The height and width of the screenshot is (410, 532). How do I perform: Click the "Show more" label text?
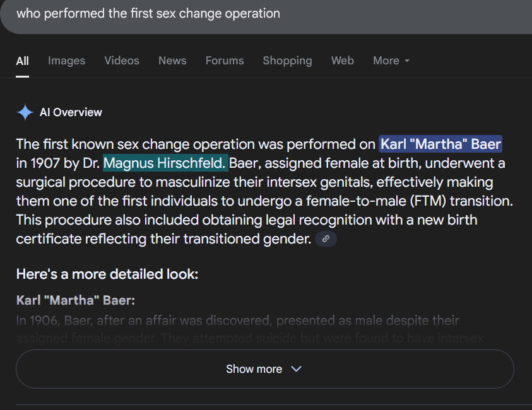point(254,369)
